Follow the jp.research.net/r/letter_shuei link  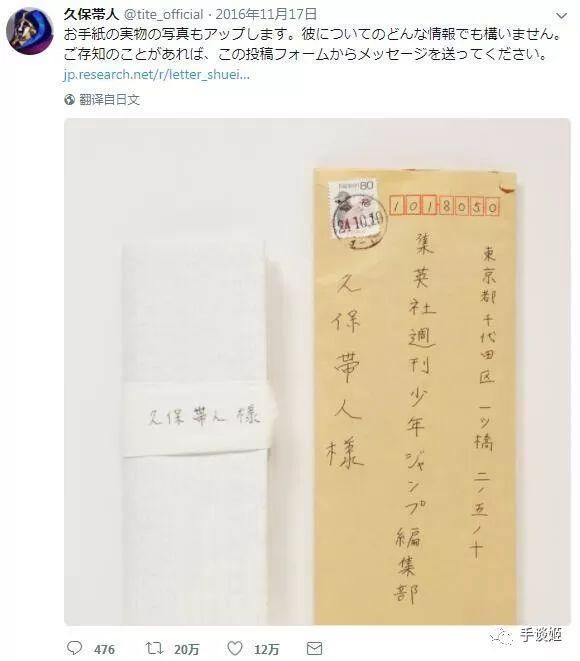click(x=157, y=75)
